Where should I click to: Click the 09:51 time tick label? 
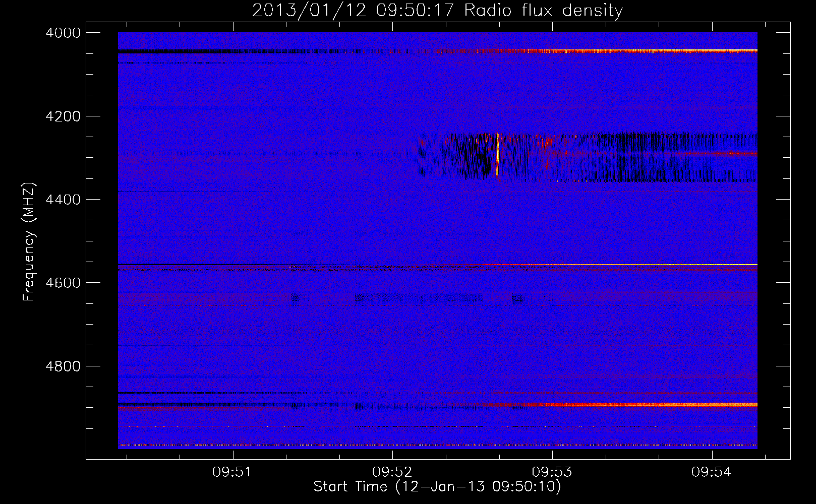tap(232, 472)
